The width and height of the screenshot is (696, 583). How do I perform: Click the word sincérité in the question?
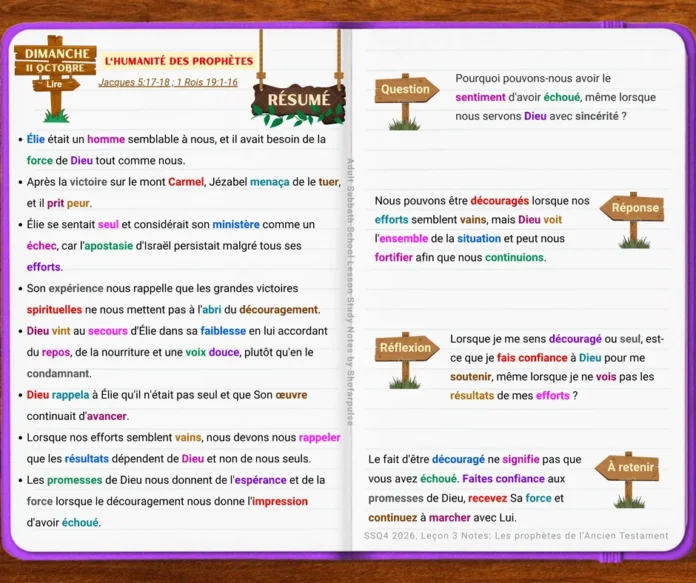click(597, 116)
